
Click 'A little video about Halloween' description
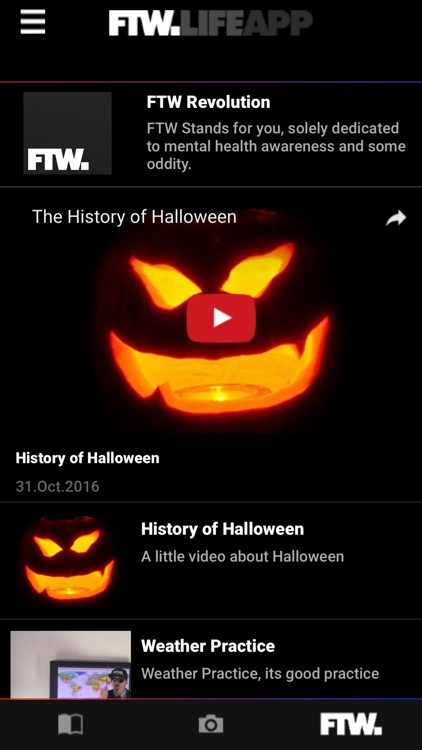[243, 557]
